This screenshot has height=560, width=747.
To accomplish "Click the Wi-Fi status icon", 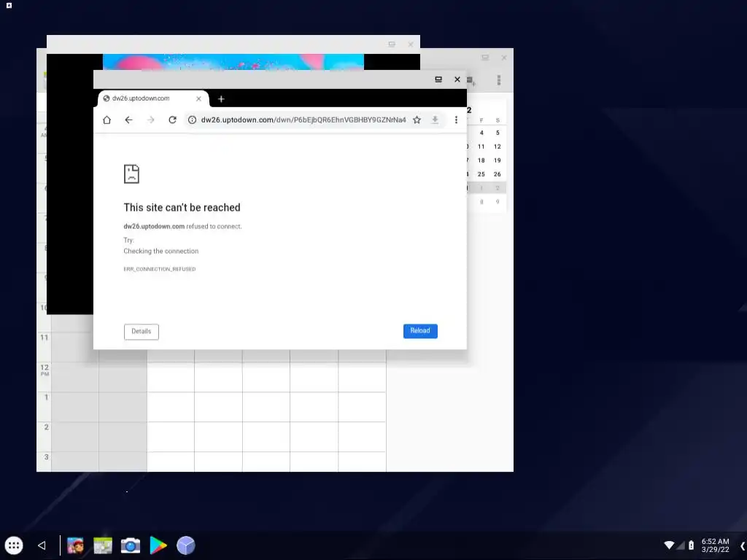I will [669, 545].
